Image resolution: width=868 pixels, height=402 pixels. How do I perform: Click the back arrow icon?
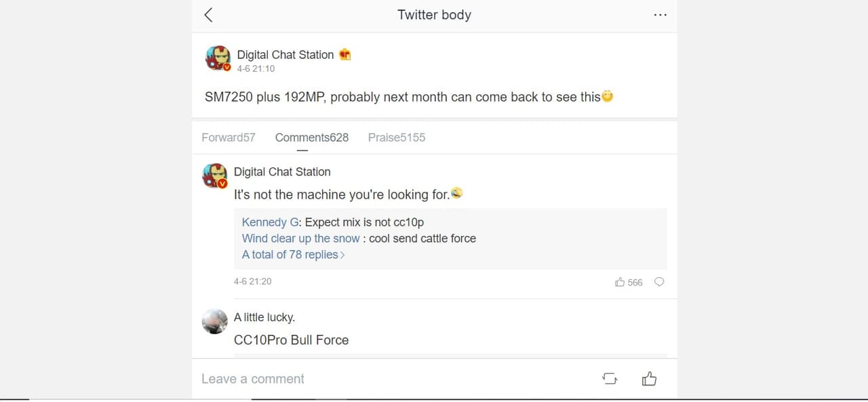[x=208, y=15]
